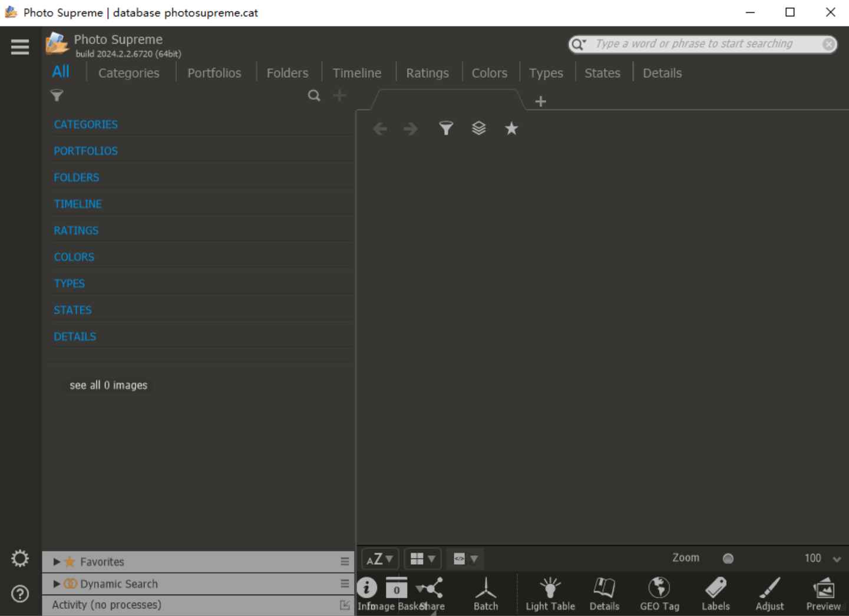Toggle star rating filter view
The image size is (849, 616).
511,128
